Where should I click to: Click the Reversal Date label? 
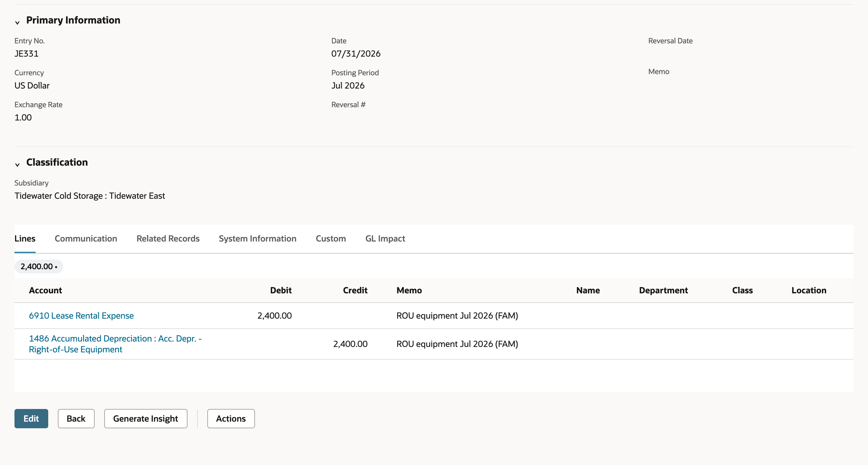pos(670,41)
